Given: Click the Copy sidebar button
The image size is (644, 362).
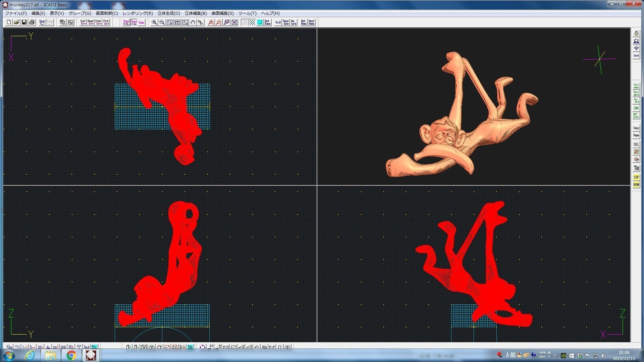Looking at the screenshot, I should pyautogui.click(x=636, y=128).
